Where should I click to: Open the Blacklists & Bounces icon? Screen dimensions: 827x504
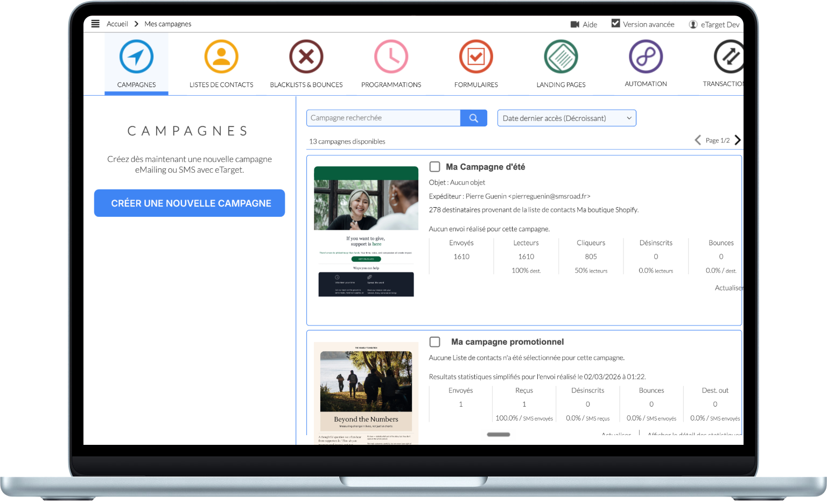pyautogui.click(x=306, y=56)
